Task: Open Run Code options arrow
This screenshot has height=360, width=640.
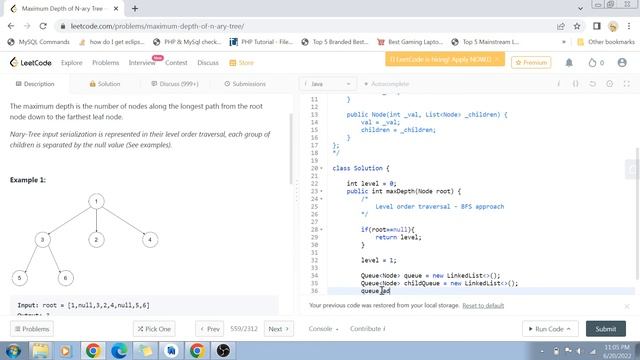Action: pos(569,329)
